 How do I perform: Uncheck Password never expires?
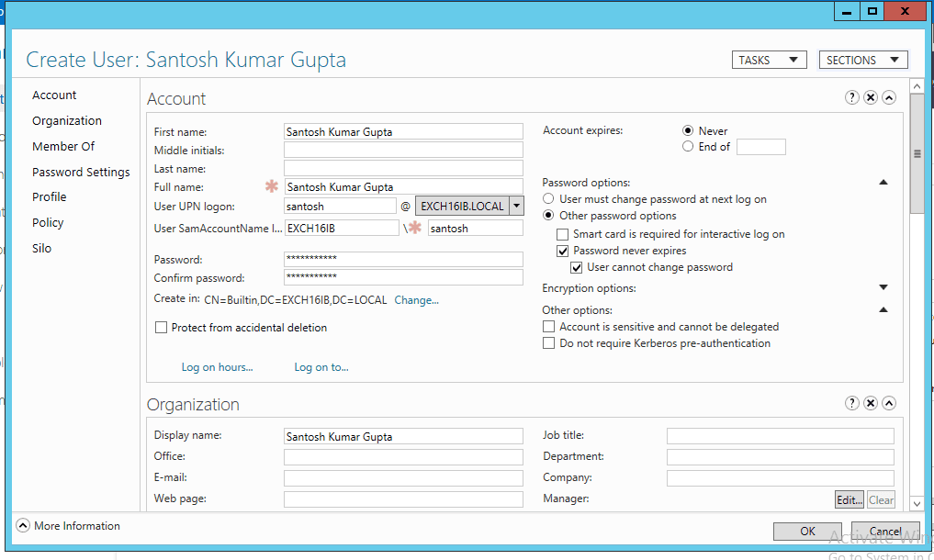562,251
